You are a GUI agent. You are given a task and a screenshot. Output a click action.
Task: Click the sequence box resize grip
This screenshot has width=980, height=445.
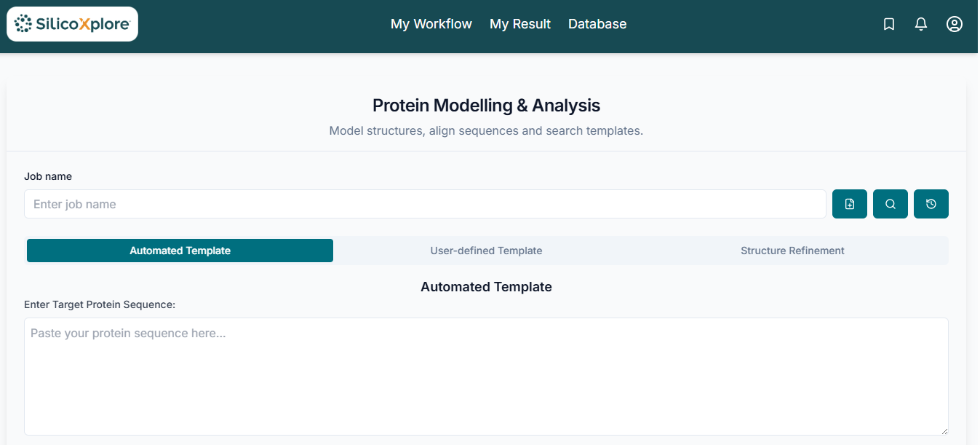click(x=944, y=433)
